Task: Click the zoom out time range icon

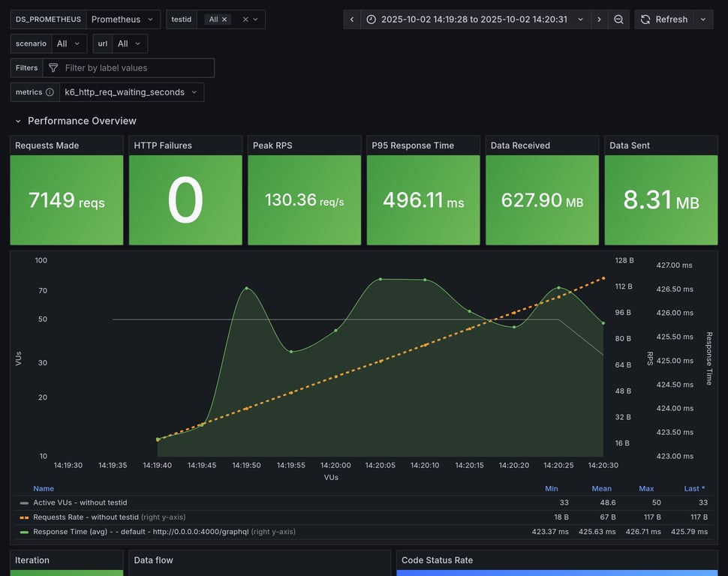Action: [618, 19]
